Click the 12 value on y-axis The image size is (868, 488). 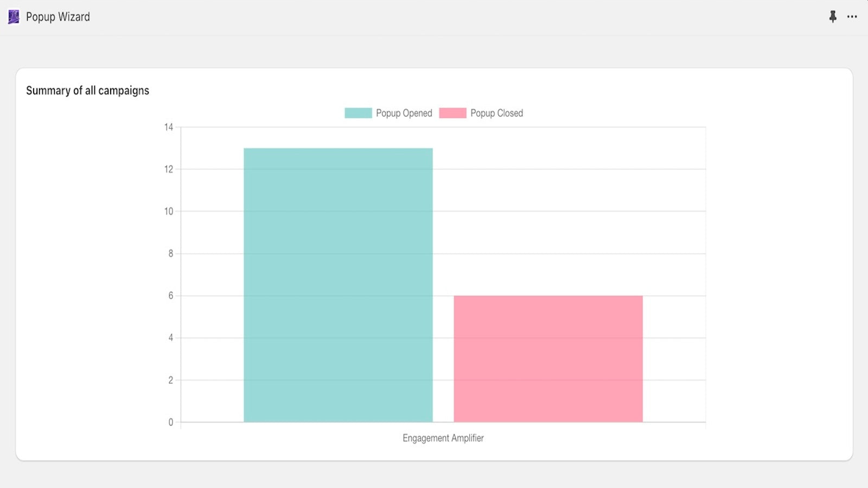(169, 169)
